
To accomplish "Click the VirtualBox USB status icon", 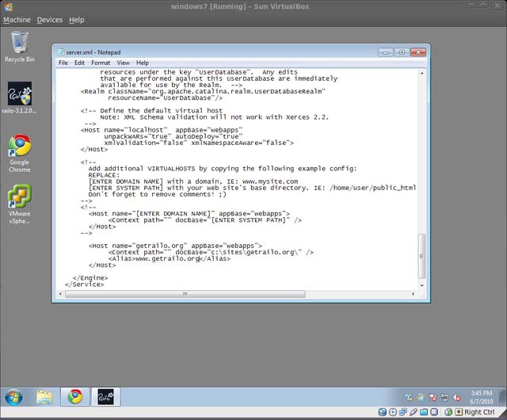I will tap(414, 412).
